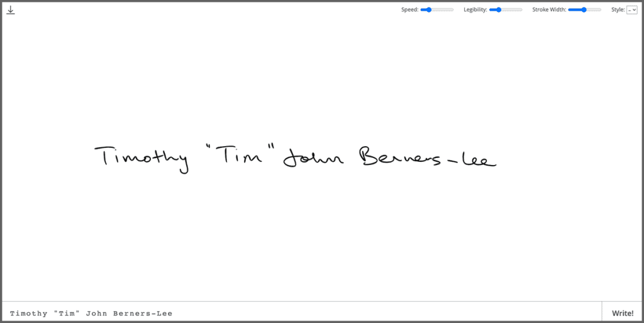644x323 pixels.
Task: Click the Stroke Width slider handle
Action: click(x=584, y=10)
